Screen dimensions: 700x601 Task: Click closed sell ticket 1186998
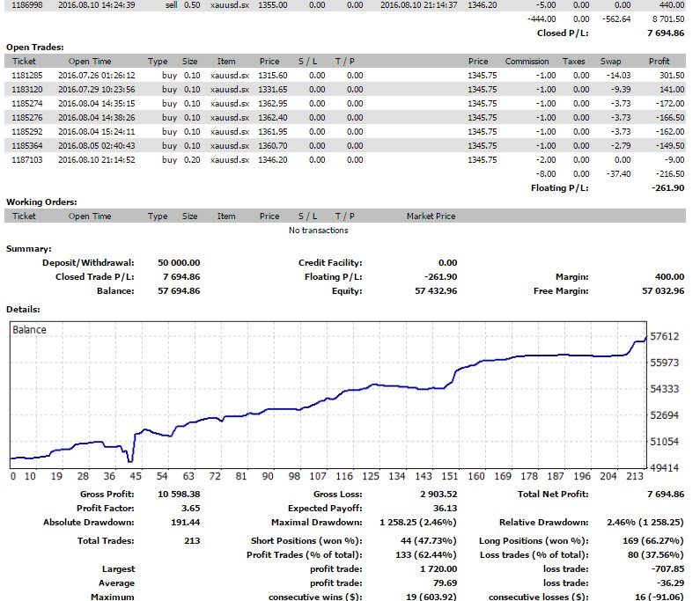26,5
